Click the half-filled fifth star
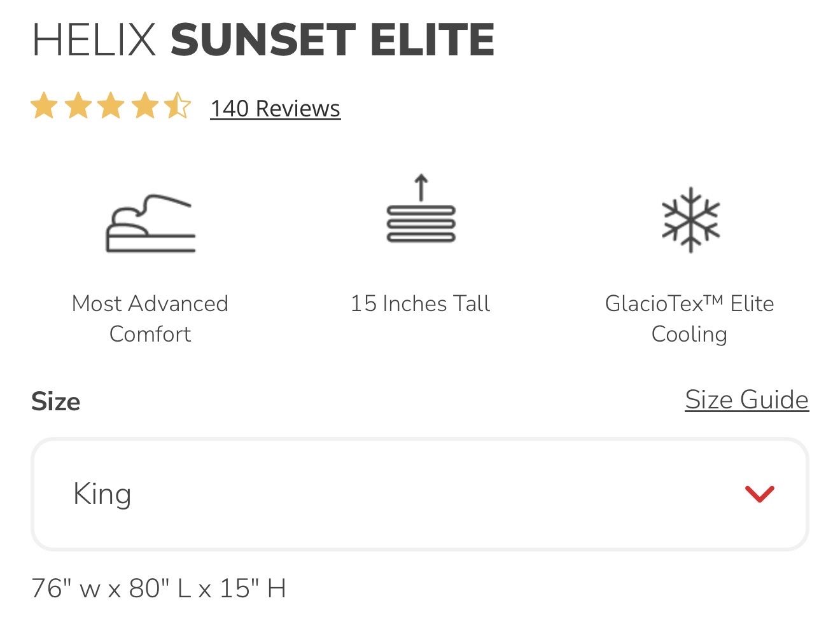Viewport: 840px width, 638px height. pyautogui.click(x=178, y=106)
